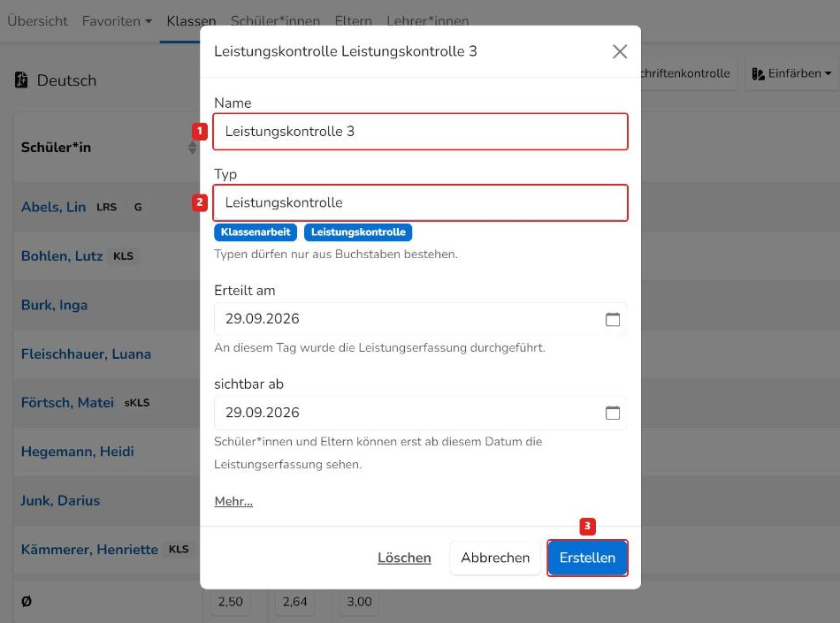Open student Fleischhauer, Luana

[86, 353]
